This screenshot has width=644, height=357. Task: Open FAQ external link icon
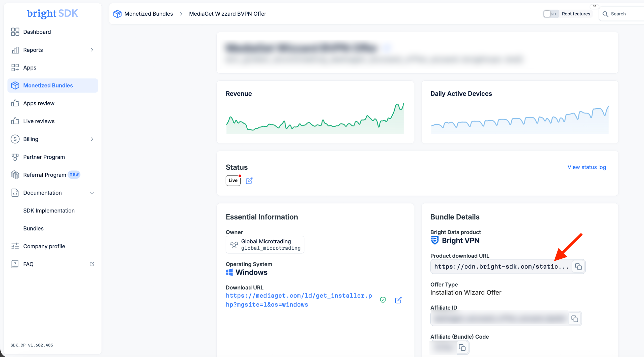click(92, 264)
